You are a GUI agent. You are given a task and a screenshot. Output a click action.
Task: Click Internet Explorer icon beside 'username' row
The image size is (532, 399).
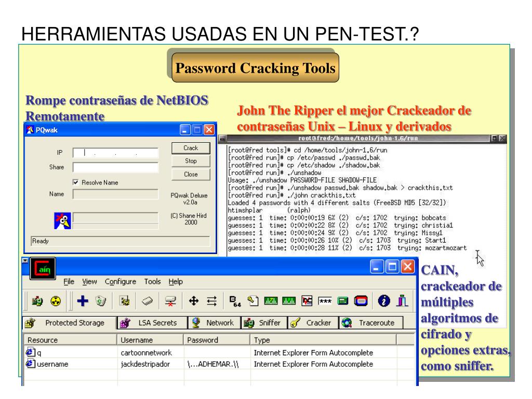tap(31, 364)
